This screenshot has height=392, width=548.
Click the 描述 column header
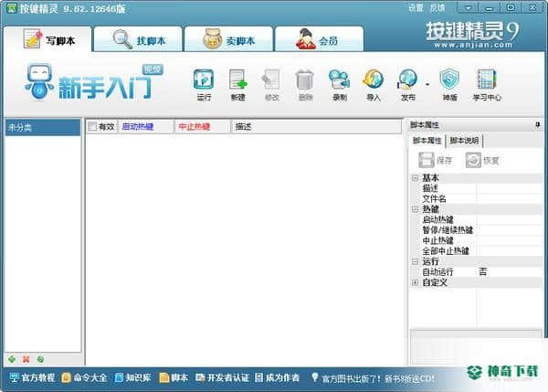(317, 127)
